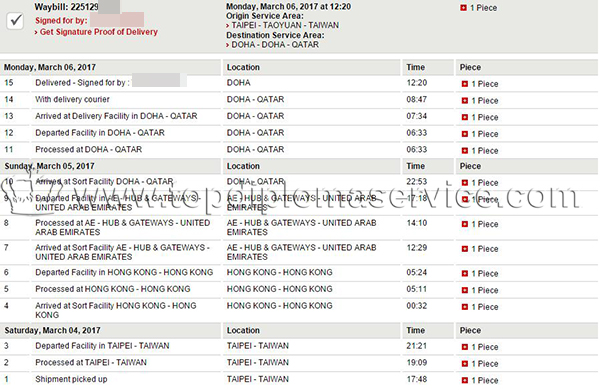This screenshot has height=390, width=600.
Task: Click the piece icon in the Arrived at Sort Facility HONG KONG row
Action: point(465,307)
